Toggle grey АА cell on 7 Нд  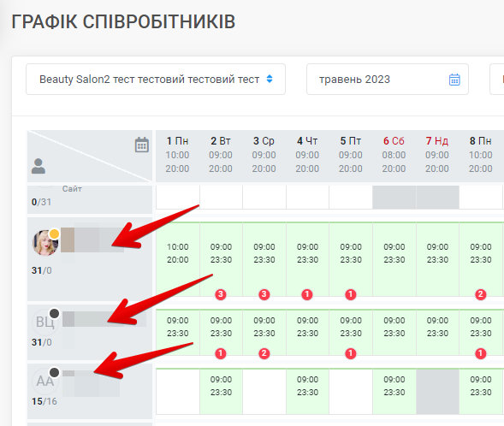point(437,392)
